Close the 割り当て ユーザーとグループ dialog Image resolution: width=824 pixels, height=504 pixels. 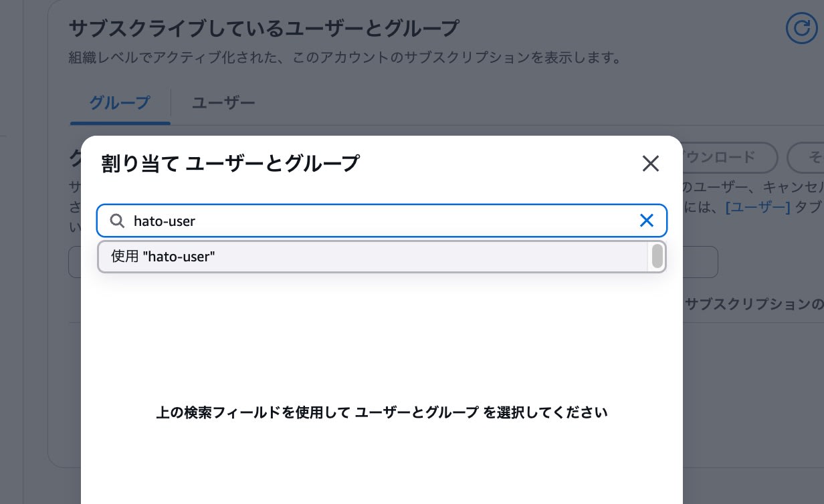[x=650, y=163]
